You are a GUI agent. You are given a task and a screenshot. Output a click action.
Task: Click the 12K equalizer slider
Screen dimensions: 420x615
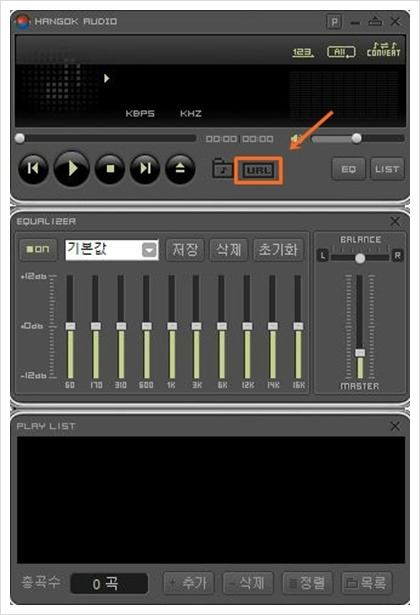(x=247, y=326)
